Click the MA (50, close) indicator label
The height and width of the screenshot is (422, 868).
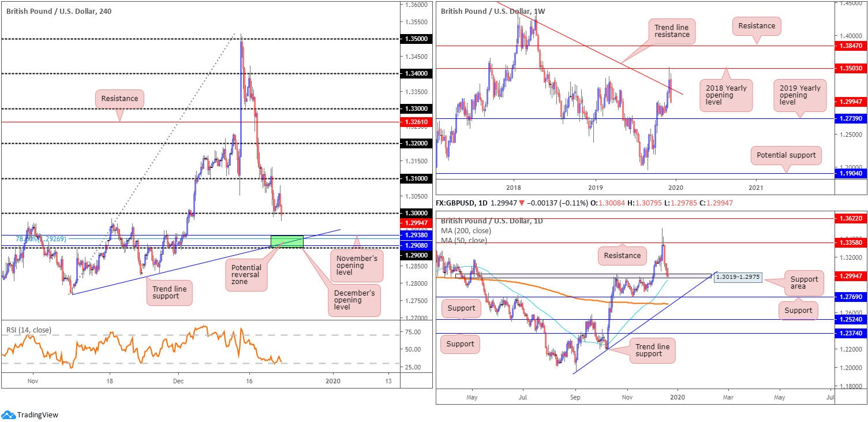click(x=463, y=240)
